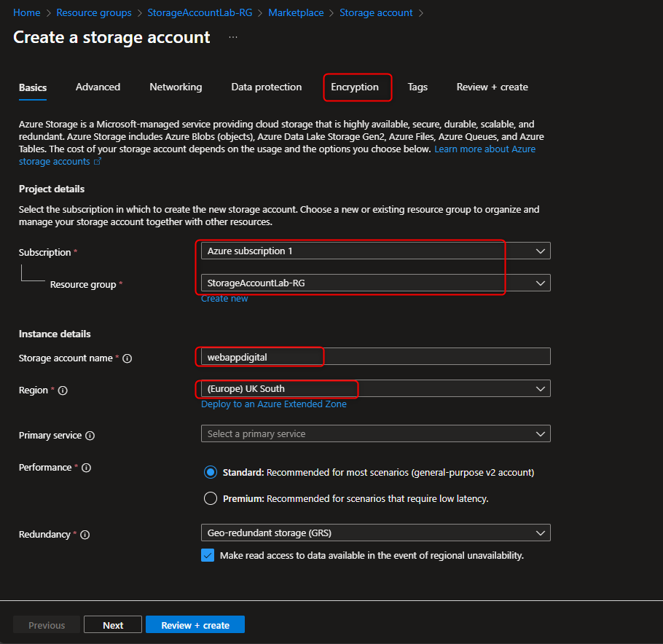Disable read access during regional unavailability
The height and width of the screenshot is (644, 663).
pyautogui.click(x=209, y=554)
